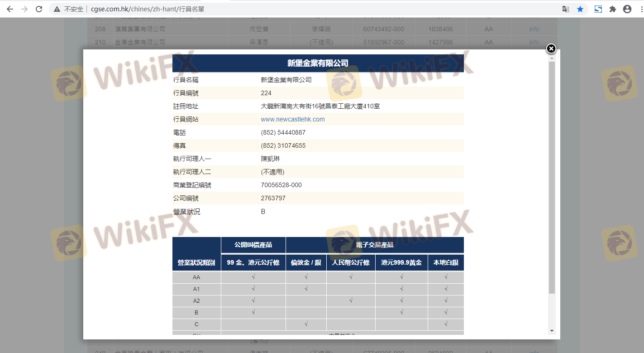Click the 註冊地址 field label
Viewport: 644px width, 353px height.
click(186, 106)
